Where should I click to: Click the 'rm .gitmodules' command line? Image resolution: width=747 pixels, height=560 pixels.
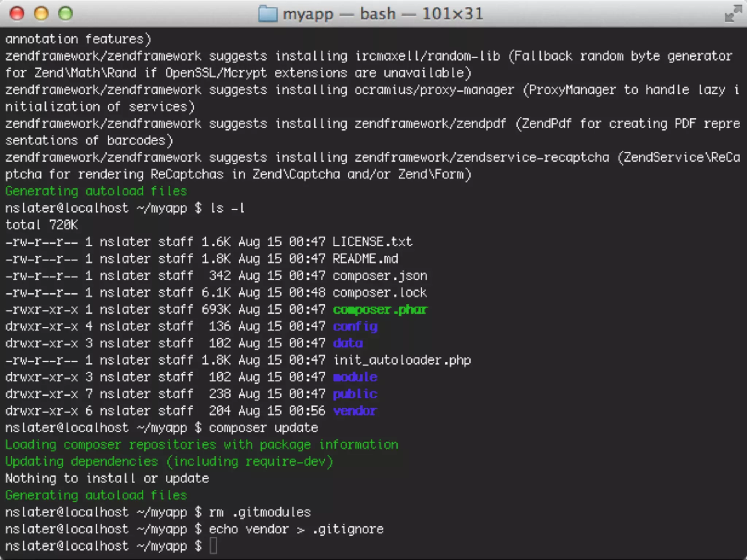[260, 512]
